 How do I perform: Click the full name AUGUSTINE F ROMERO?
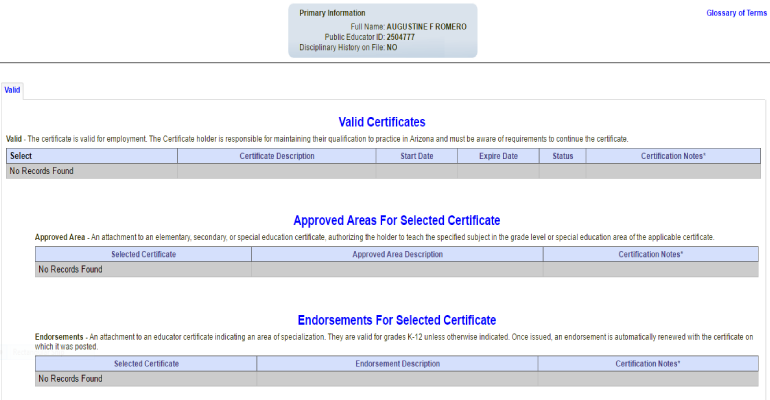[426, 25]
